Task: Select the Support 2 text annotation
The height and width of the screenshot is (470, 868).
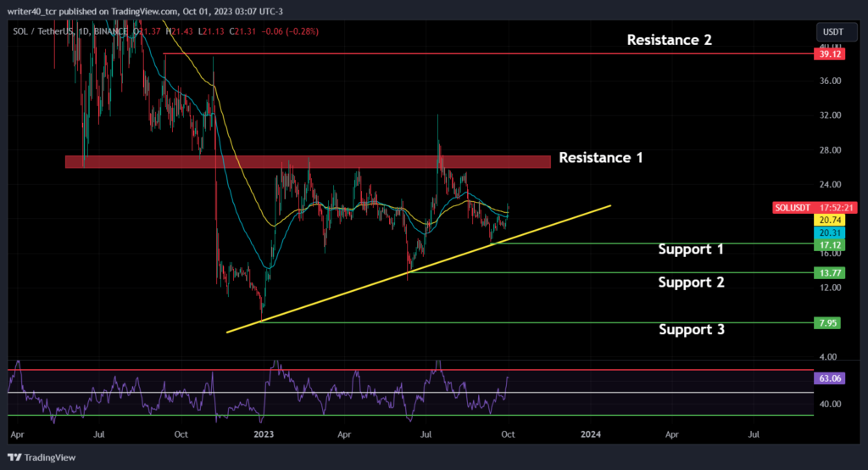Action: click(692, 283)
